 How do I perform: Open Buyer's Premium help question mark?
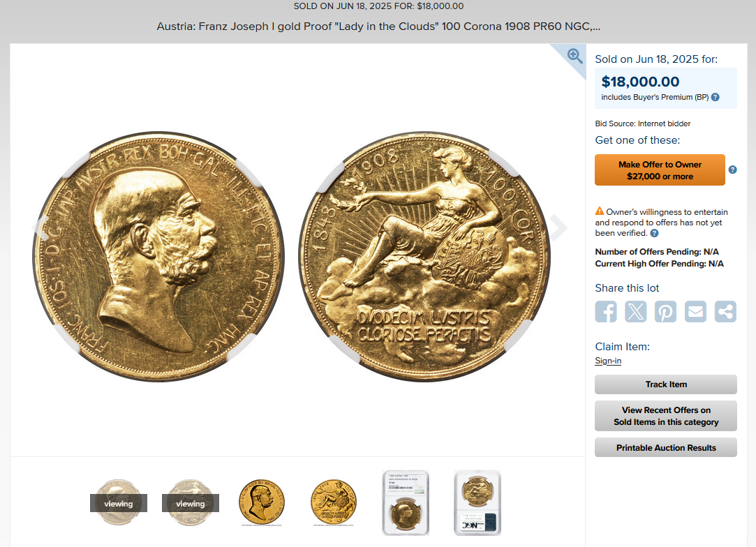coord(716,98)
